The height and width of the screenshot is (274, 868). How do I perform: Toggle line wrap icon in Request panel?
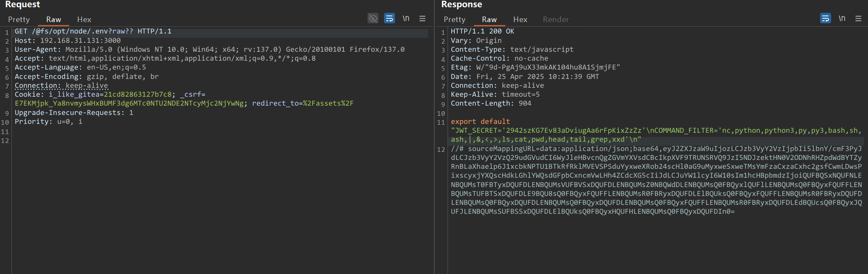point(389,18)
